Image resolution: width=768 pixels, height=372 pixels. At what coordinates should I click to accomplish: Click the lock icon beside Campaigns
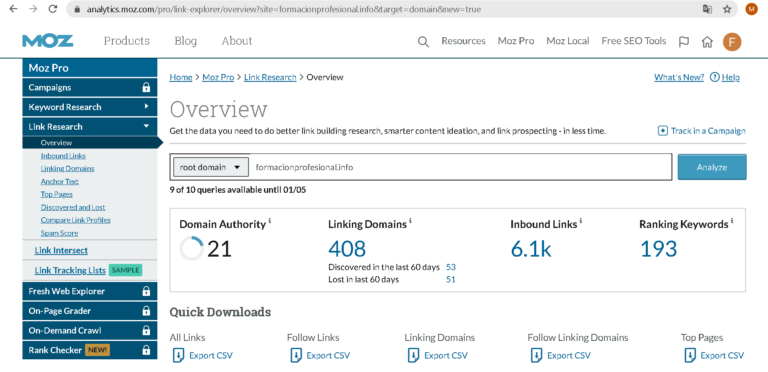[x=146, y=88]
